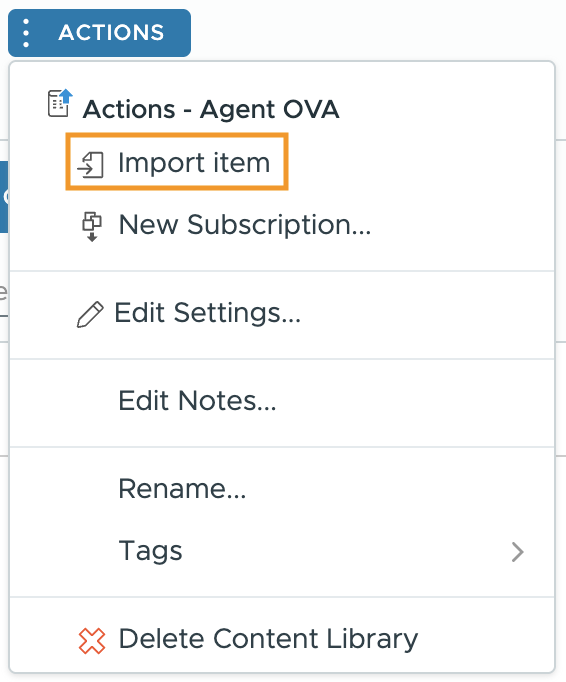Click the three-dot icon on ACTIONS button

(x=26, y=33)
